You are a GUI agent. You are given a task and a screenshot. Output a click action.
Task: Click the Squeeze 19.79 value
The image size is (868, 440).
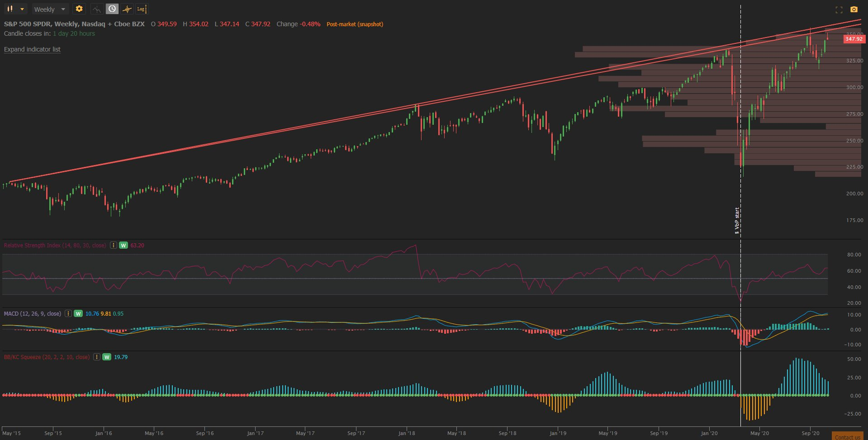(x=120, y=357)
